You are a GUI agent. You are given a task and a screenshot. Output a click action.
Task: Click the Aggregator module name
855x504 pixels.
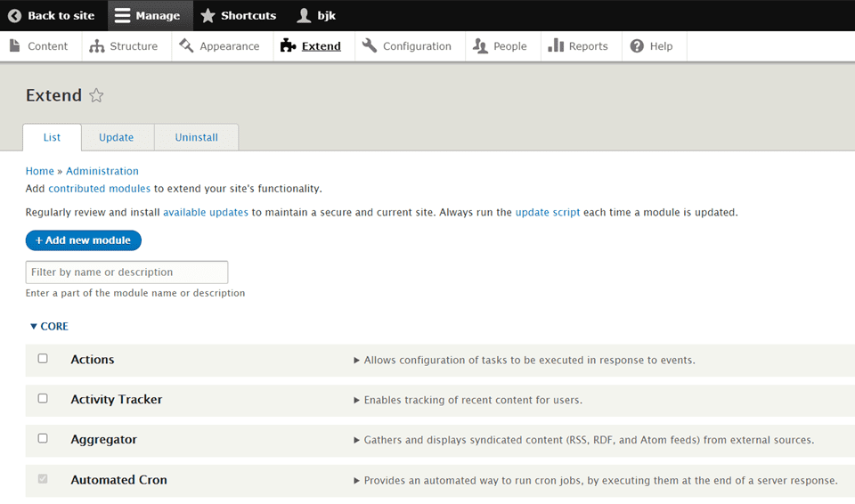point(103,440)
